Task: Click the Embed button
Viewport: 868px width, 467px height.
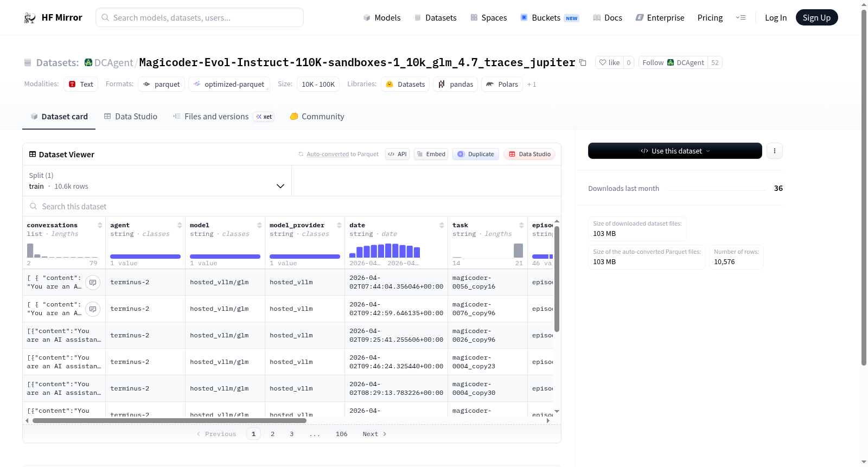Action: [431, 154]
